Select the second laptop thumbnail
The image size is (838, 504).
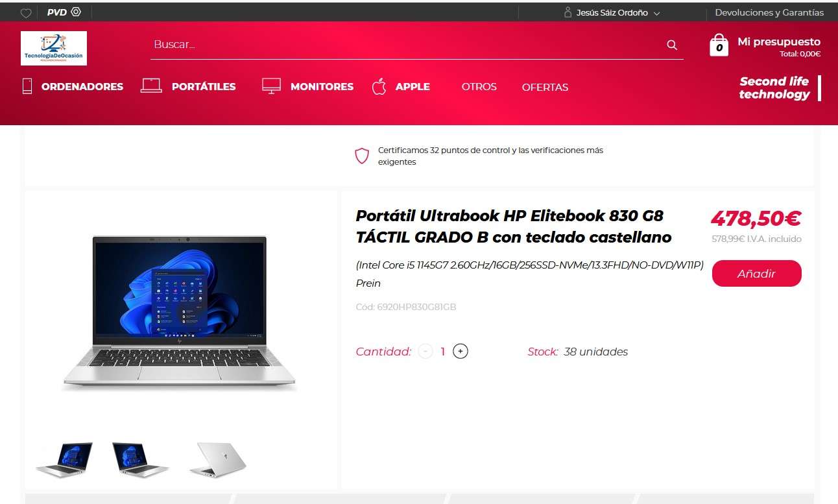pyautogui.click(x=140, y=459)
